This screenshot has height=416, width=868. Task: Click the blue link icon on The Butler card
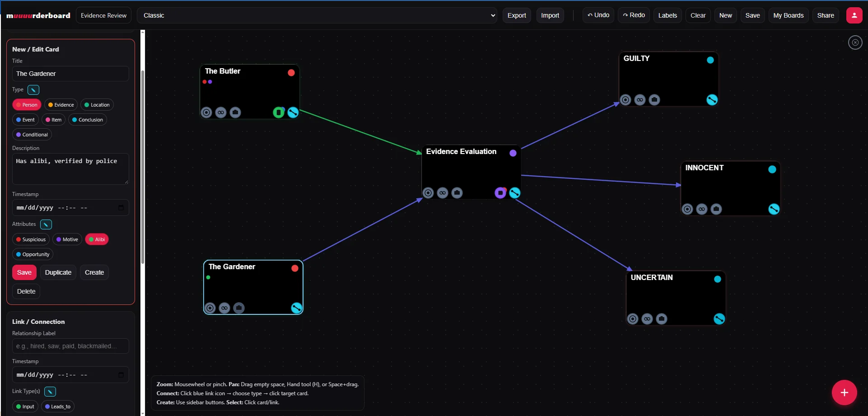point(293,112)
